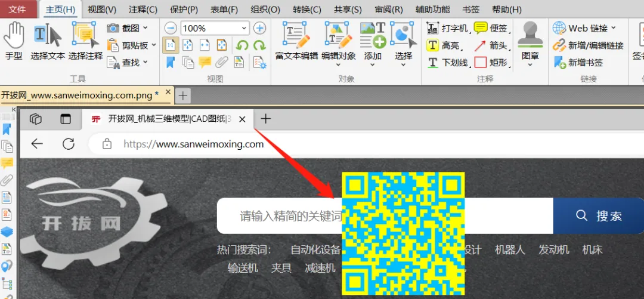Toggle Attachments paperclip icon in ribbon View group
This screenshot has width=644, height=299.
click(222, 62)
